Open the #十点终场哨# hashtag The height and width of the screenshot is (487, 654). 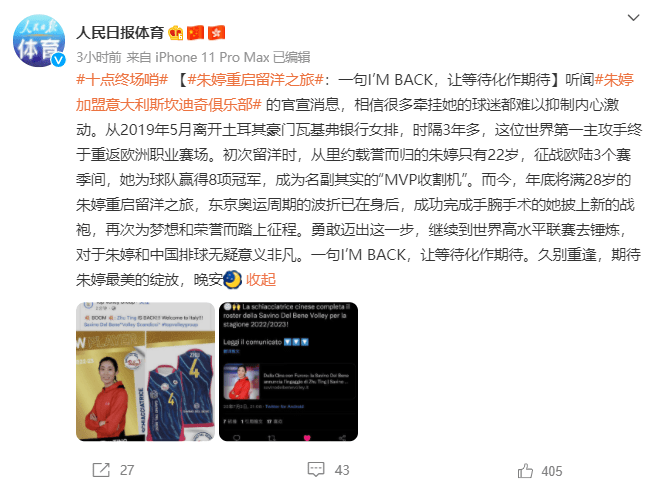[122, 79]
